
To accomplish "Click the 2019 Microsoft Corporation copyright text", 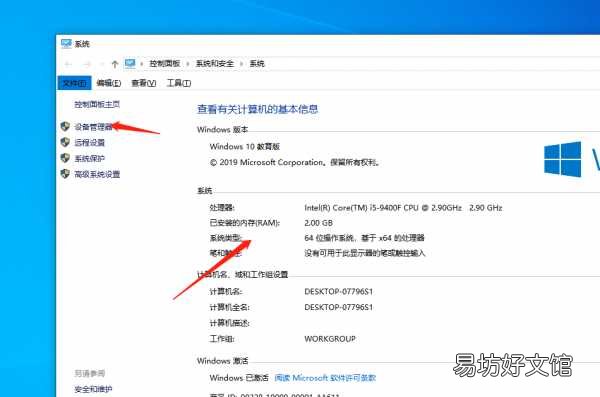I will (295, 162).
